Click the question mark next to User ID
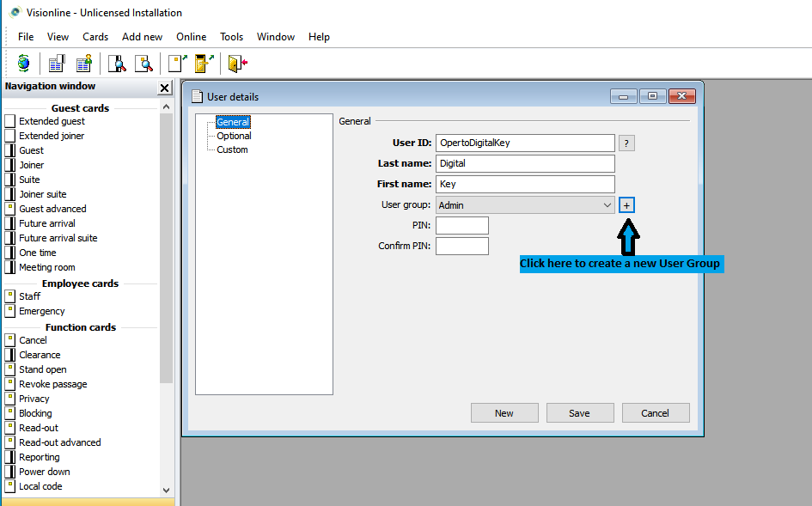 coord(626,143)
